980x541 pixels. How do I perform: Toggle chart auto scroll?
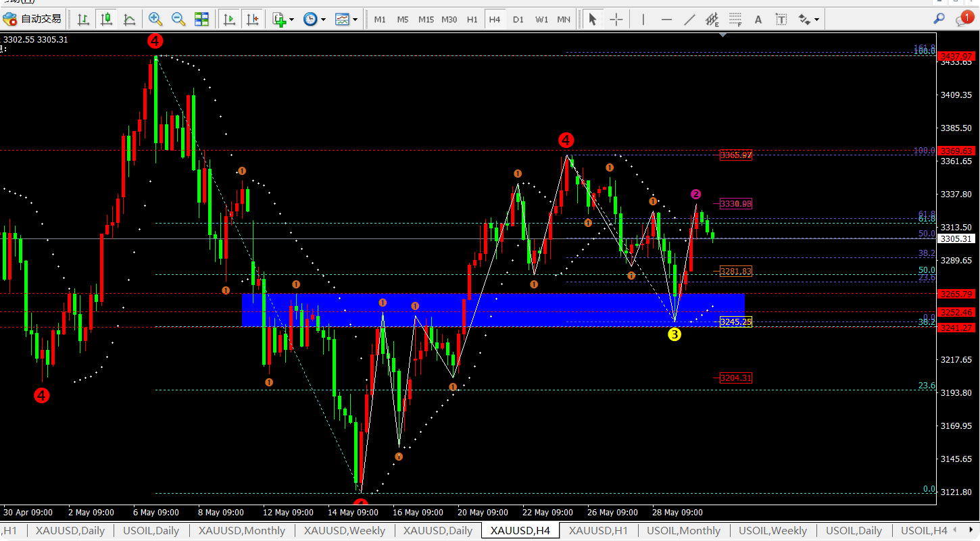[x=230, y=20]
